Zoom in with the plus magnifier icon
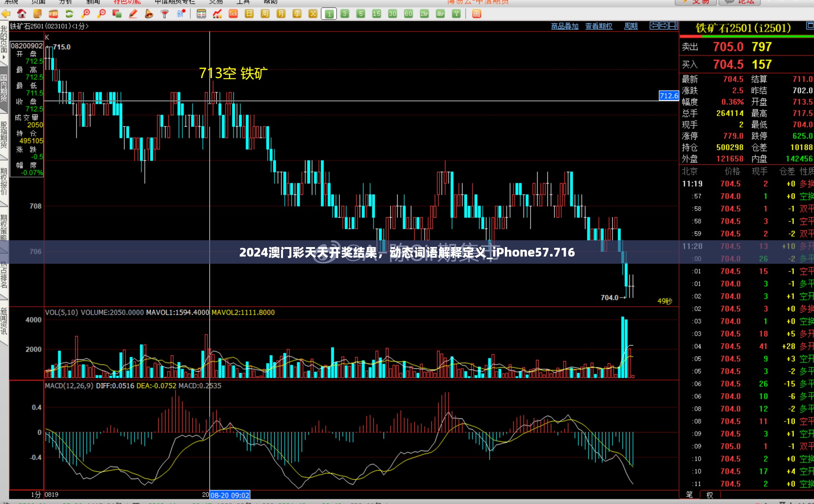The height and width of the screenshot is (504, 814). point(86,14)
